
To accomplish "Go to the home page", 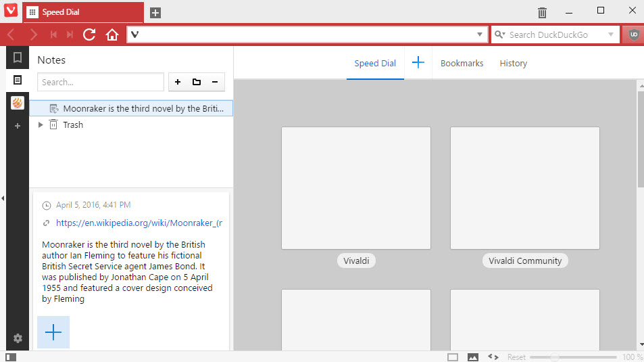I will point(112,35).
